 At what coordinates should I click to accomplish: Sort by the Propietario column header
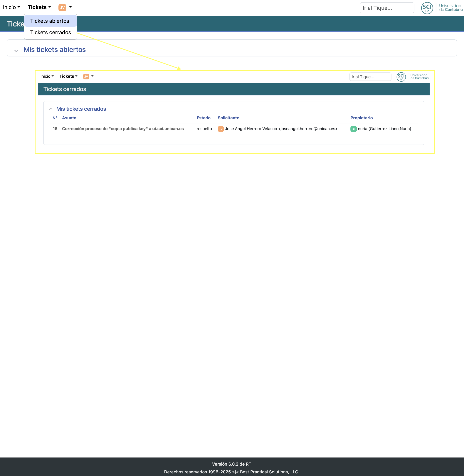pos(361,118)
